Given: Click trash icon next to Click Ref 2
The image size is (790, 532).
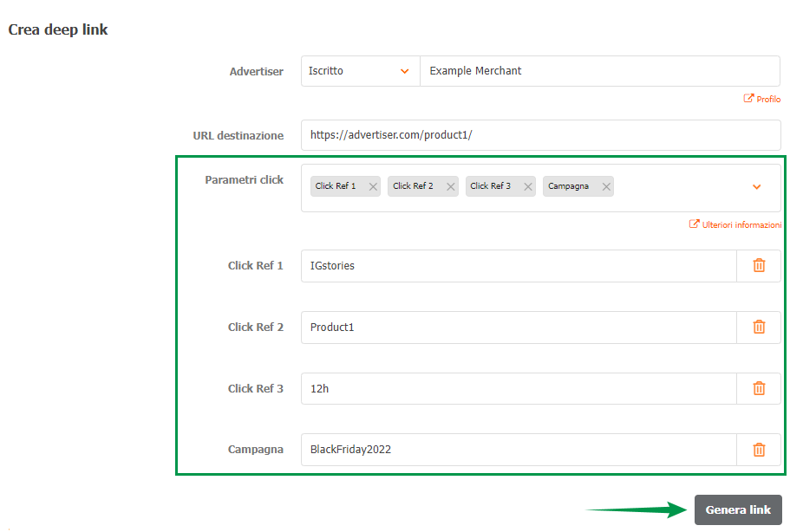Looking at the screenshot, I should click(759, 328).
